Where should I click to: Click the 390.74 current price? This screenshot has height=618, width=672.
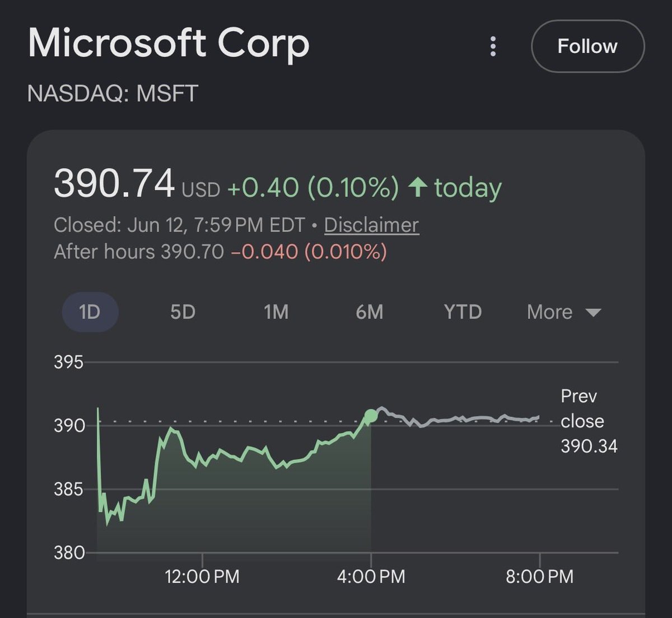(114, 183)
